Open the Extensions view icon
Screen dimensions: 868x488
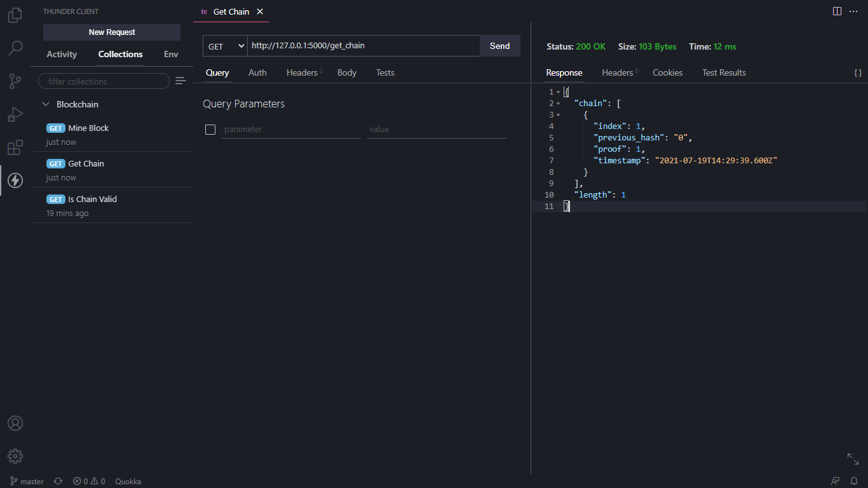(15, 147)
